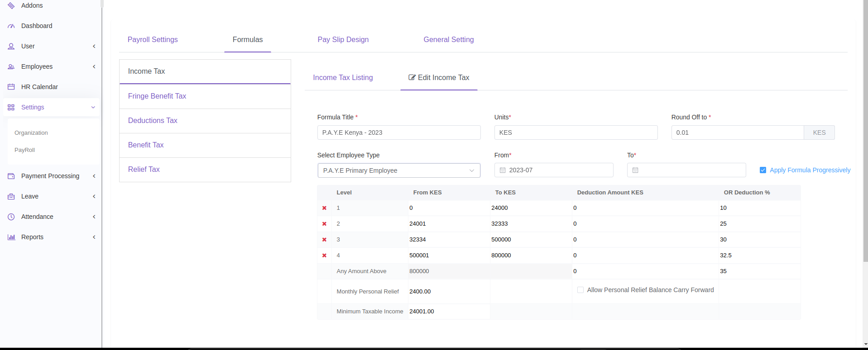Click the Dashboard gauge icon

click(x=11, y=26)
